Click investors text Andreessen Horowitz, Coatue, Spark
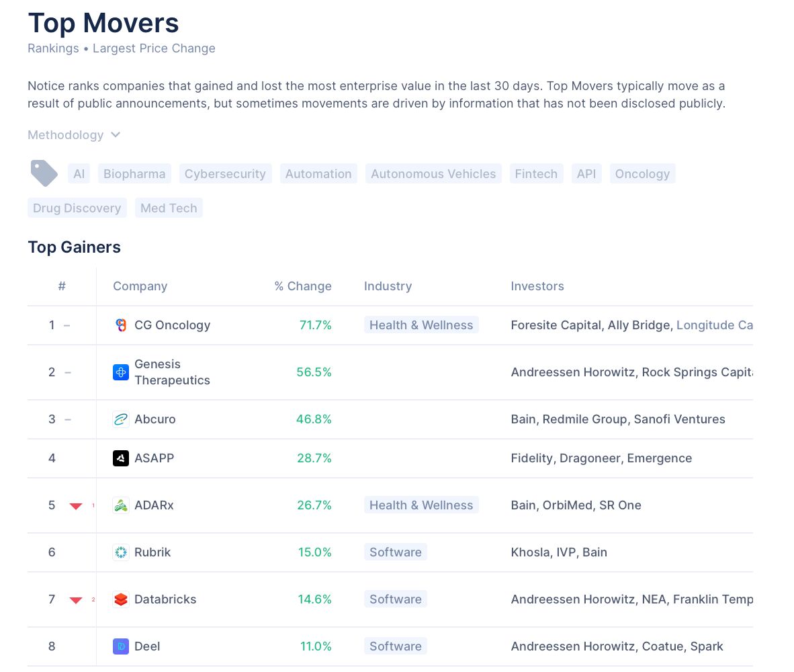 [617, 646]
